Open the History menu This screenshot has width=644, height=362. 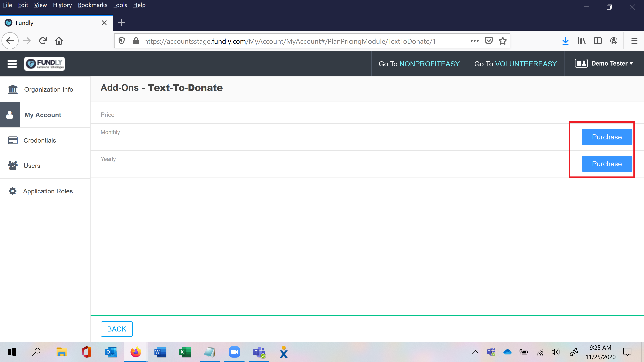62,5
